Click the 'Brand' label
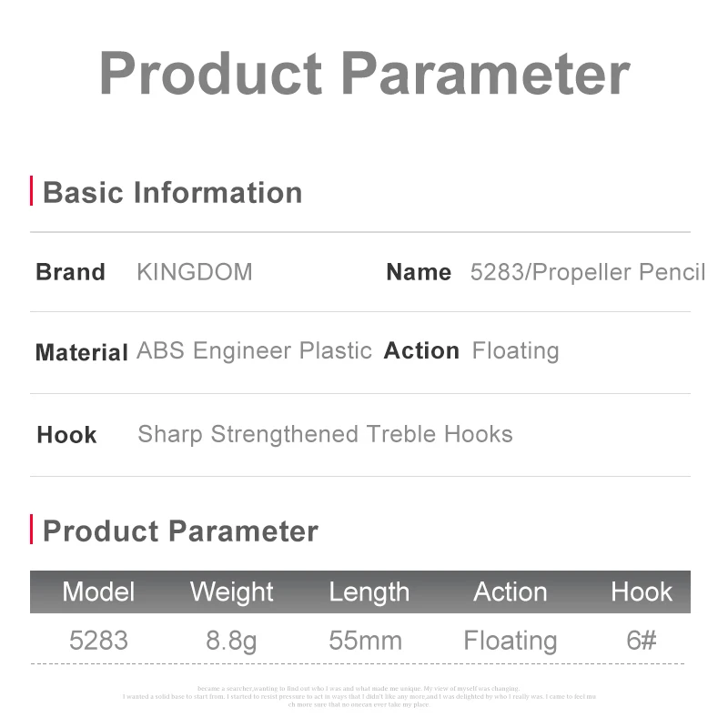The width and height of the screenshot is (728, 728). click(x=71, y=272)
